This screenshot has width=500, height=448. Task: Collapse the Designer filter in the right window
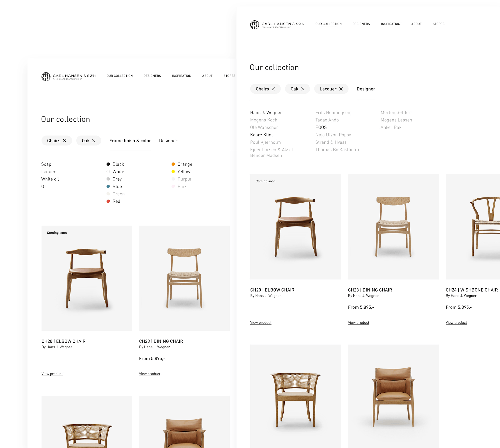pos(366,89)
